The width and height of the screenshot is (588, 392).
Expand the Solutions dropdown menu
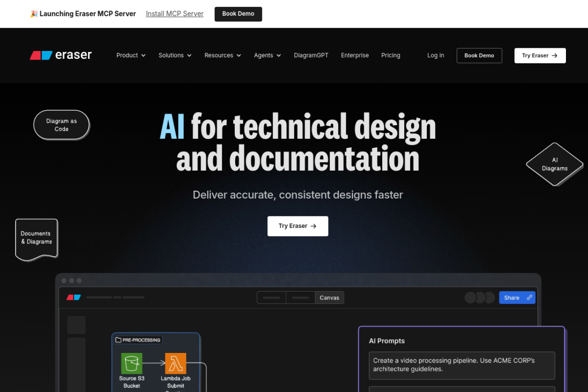click(x=175, y=55)
